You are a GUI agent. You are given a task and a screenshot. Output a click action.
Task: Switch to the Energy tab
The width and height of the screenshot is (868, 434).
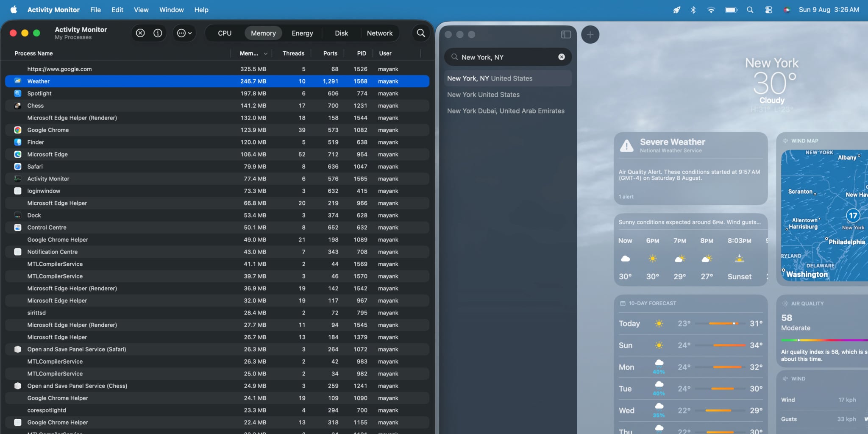click(x=302, y=33)
